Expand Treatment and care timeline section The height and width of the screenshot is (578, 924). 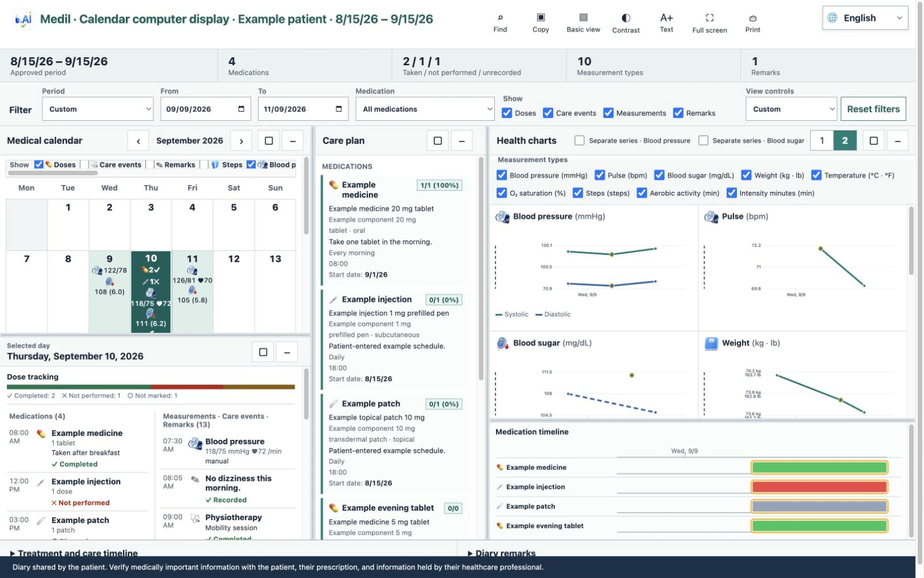tap(74, 553)
